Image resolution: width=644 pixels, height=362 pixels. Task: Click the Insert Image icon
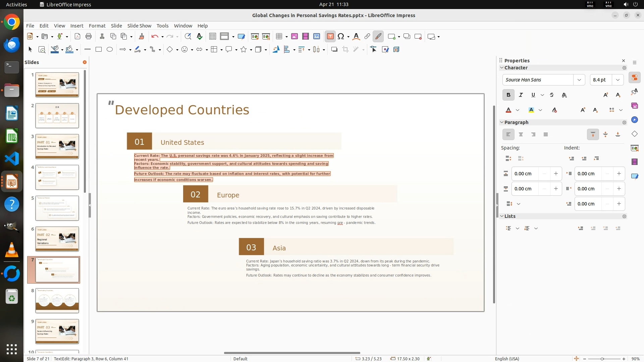point(294,37)
